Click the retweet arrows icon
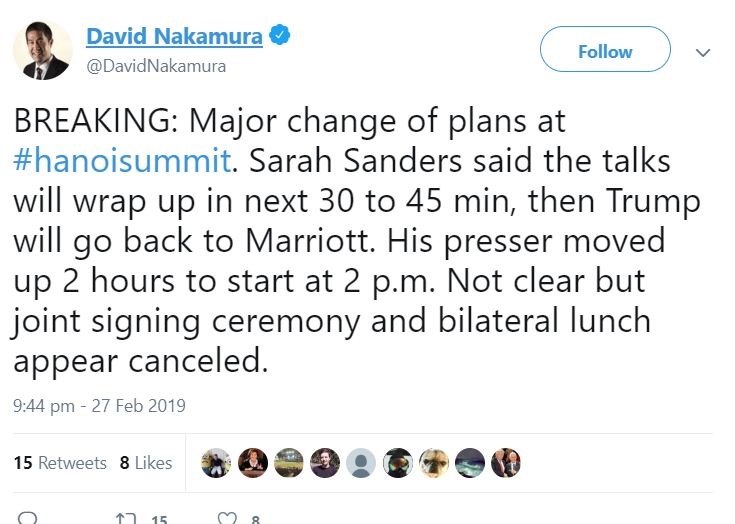Image resolution: width=735 pixels, height=524 pixels. [127, 519]
